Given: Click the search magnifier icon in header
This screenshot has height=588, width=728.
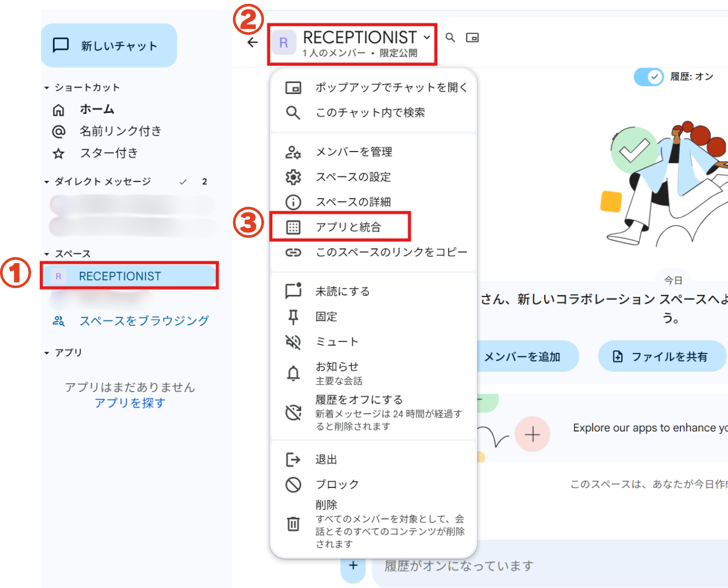Looking at the screenshot, I should point(450,38).
